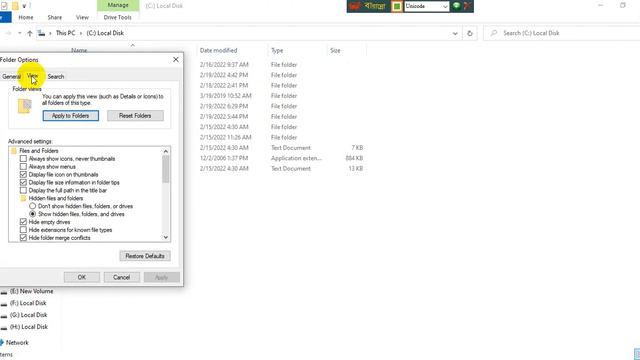
Task: Enable Display the full path in title bar
Action: click(23, 191)
